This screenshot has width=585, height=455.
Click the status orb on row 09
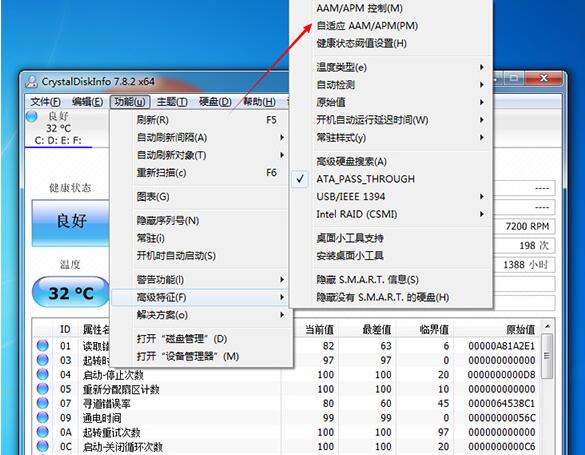[43, 417]
